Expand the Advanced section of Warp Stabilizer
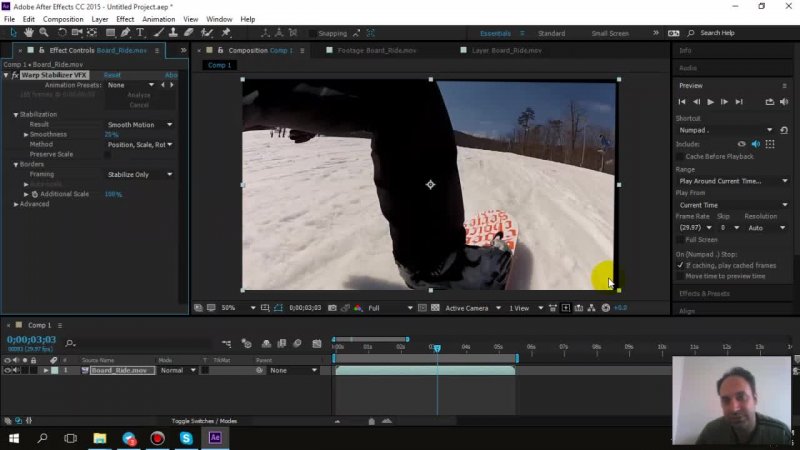 point(17,204)
